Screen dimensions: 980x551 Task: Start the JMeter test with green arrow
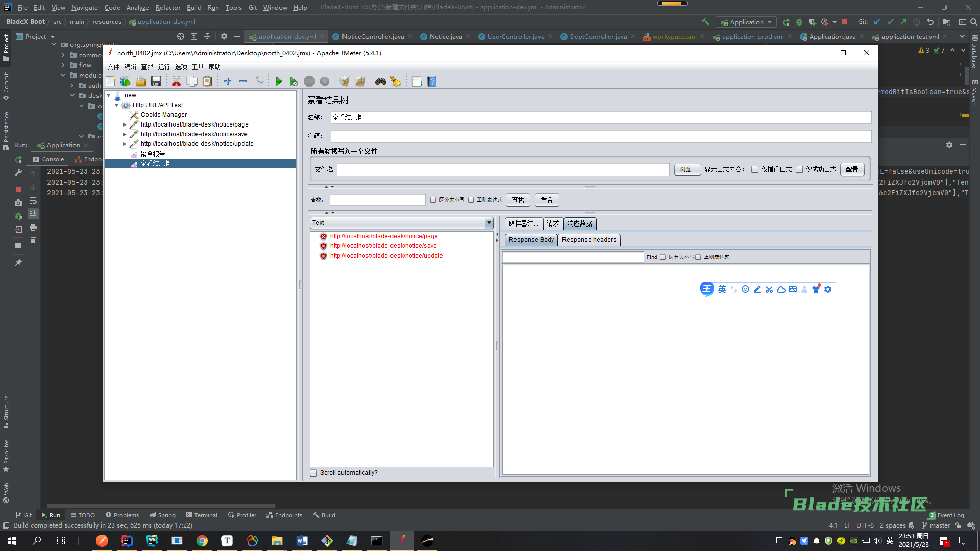point(279,81)
